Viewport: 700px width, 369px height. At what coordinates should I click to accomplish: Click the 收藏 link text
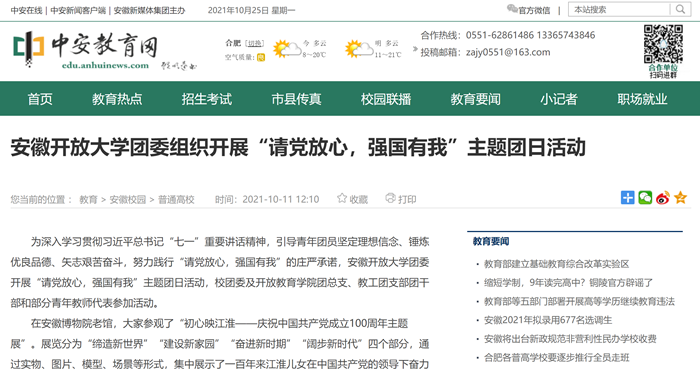coord(358,199)
